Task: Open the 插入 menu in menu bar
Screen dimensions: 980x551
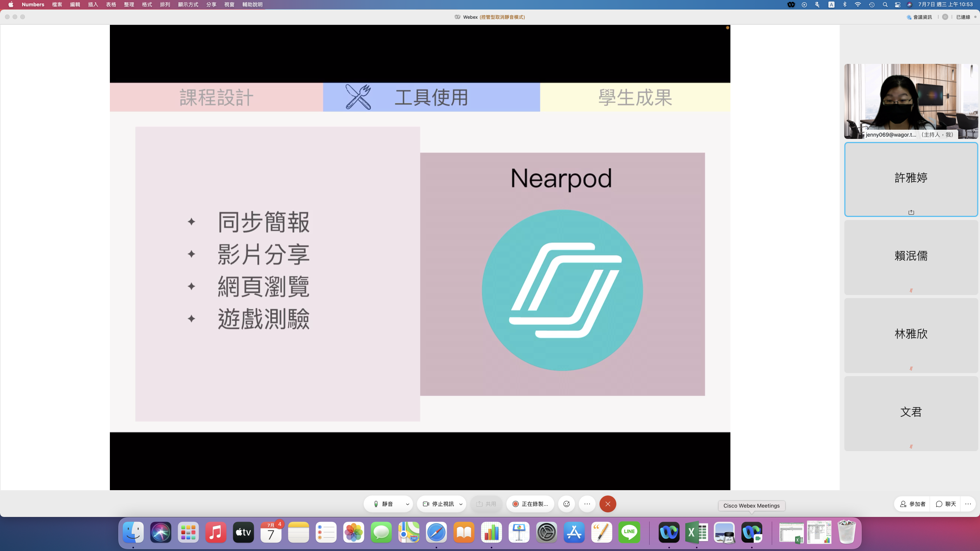Action: pos(93,5)
